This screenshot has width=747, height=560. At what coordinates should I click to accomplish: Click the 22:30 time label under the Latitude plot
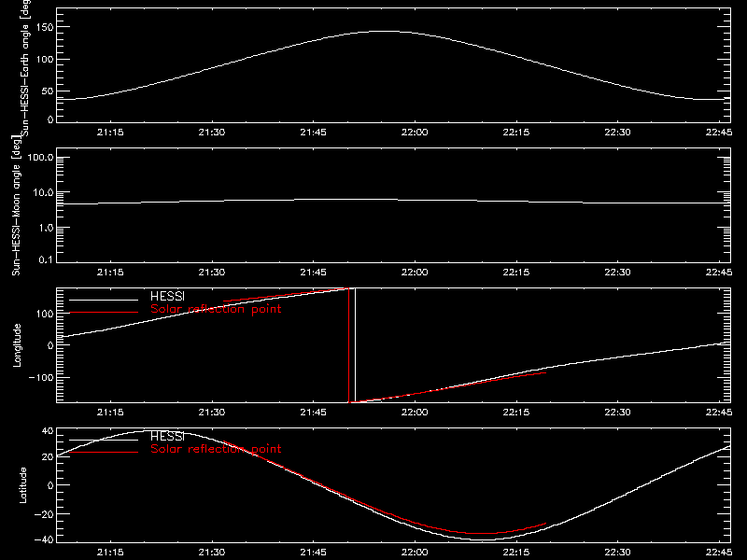pyautogui.click(x=617, y=553)
